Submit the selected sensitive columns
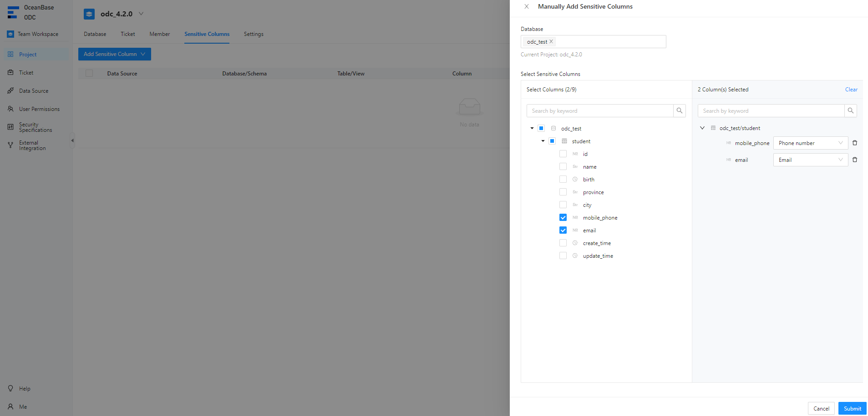 852,408
